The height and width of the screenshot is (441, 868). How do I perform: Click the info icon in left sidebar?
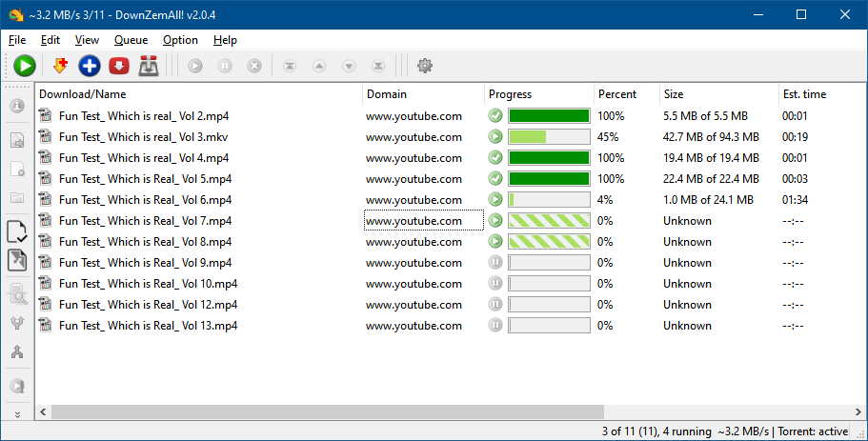(17, 106)
